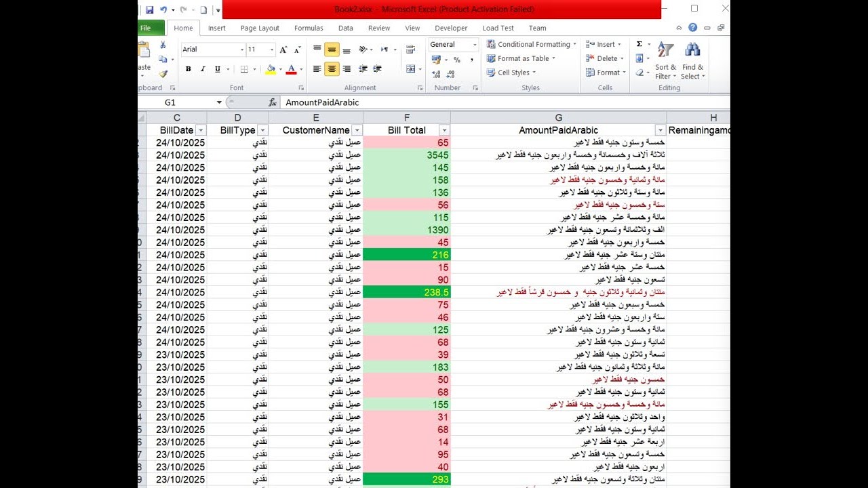The width and height of the screenshot is (868, 488).
Task: Increase font size with Grow Font
Action: pyautogui.click(x=283, y=49)
